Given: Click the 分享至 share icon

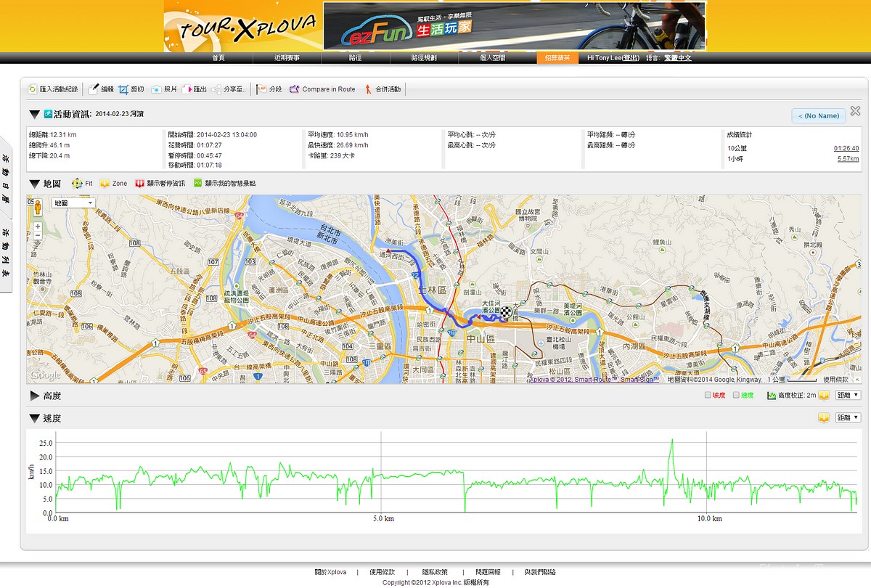Looking at the screenshot, I should pos(216,89).
